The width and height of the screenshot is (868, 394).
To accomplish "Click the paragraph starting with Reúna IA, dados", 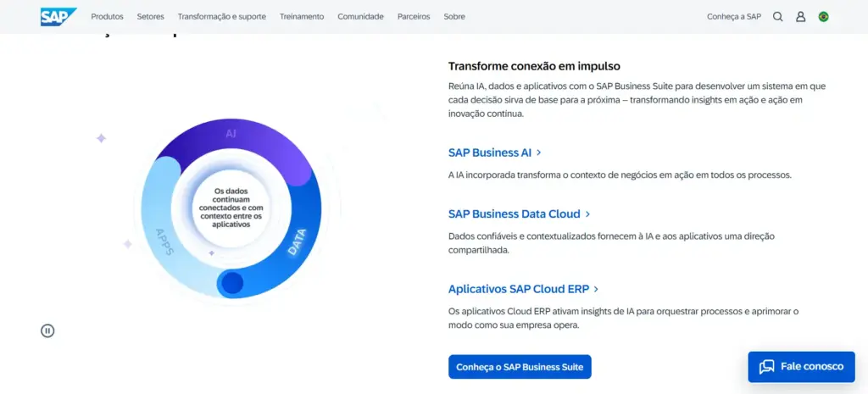I will (x=637, y=100).
